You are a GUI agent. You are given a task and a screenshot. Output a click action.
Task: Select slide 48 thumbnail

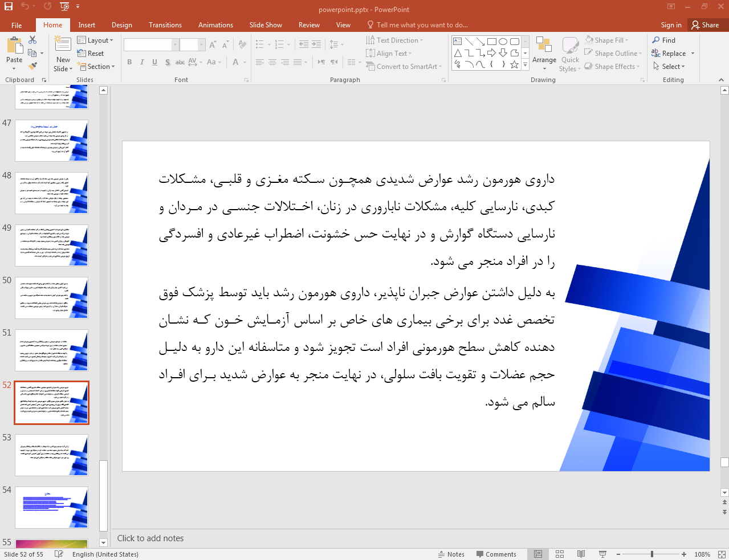coord(51,193)
